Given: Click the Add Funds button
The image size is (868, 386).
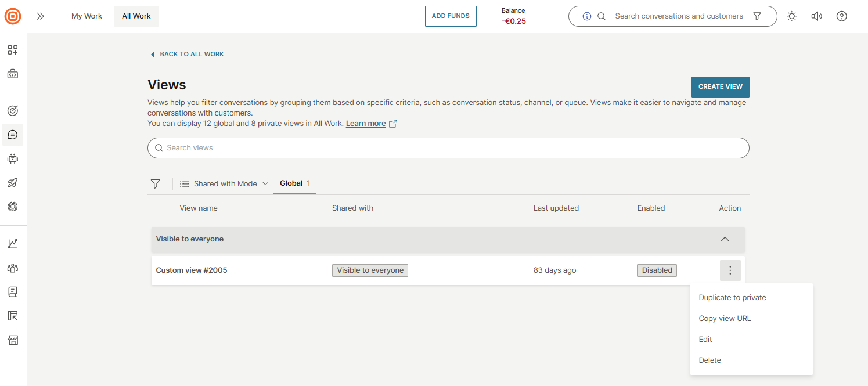Looking at the screenshot, I should tap(451, 16).
